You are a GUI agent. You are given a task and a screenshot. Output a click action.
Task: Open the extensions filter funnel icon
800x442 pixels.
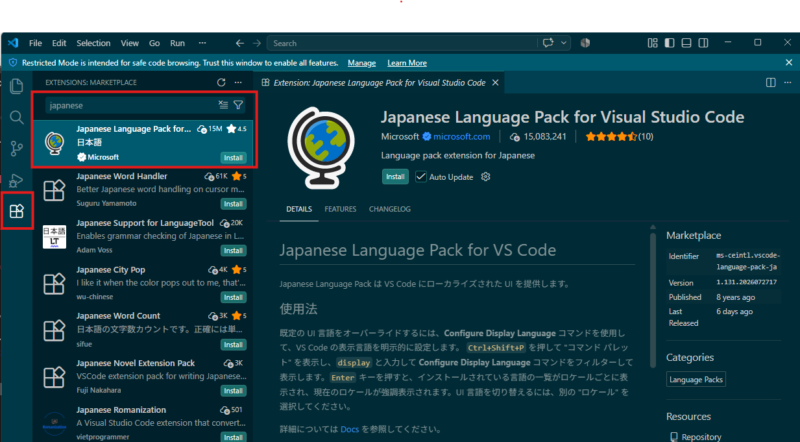coord(238,105)
